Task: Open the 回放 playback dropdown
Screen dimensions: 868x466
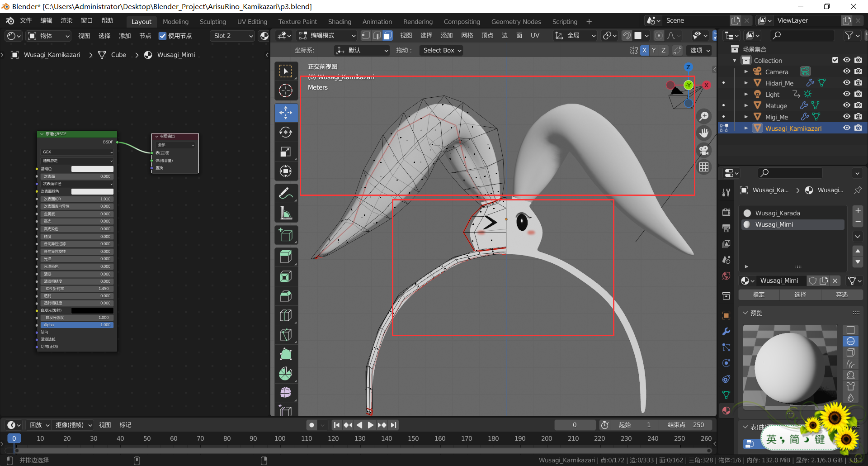Action: pyautogui.click(x=39, y=425)
